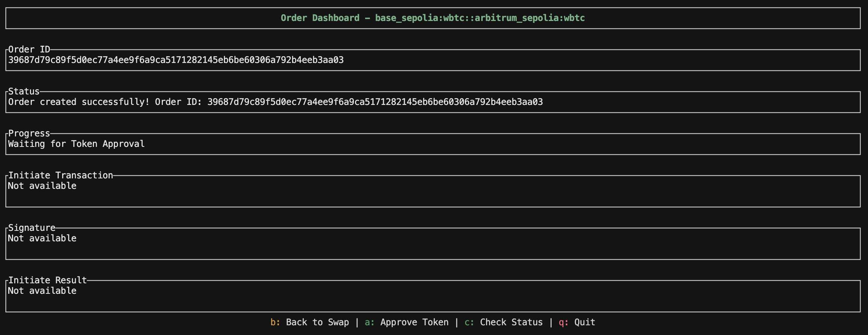
Task: Click the 'Initiate Result' panel label
Action: (x=48, y=280)
